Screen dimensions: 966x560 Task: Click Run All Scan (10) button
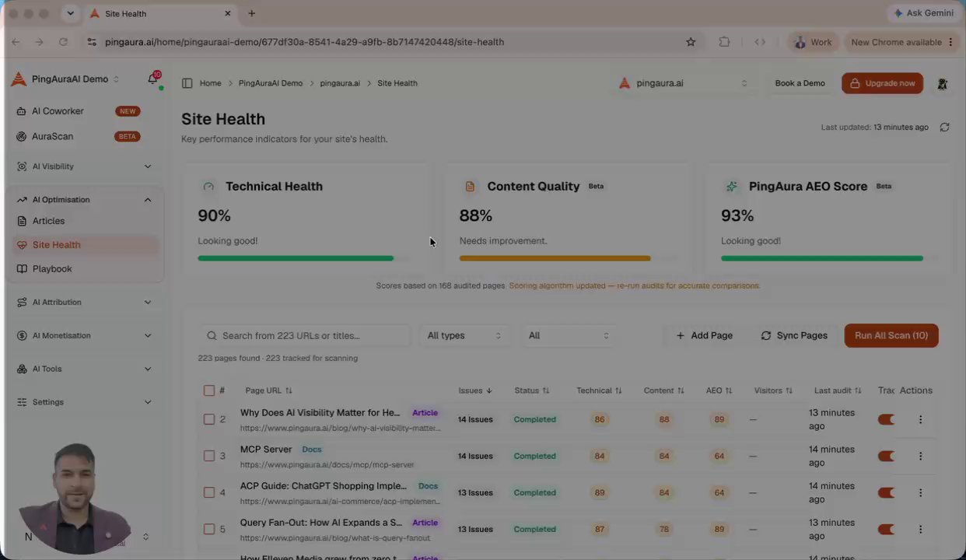891,335
